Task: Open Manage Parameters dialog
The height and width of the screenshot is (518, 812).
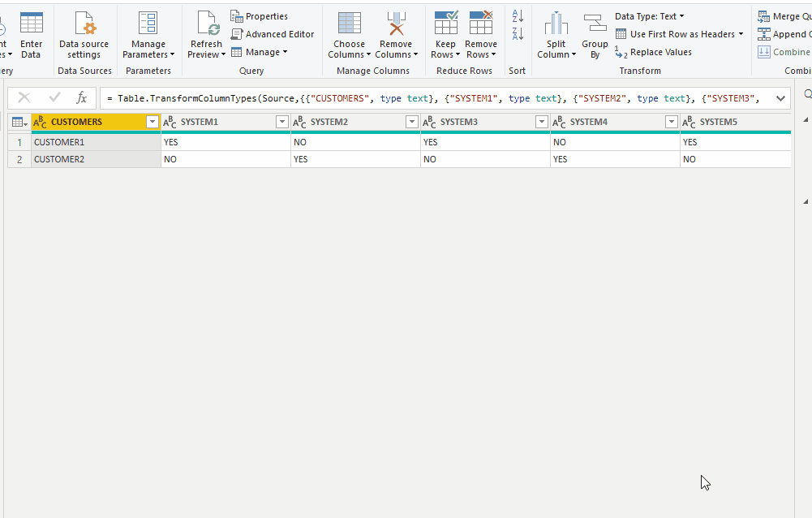Action: (x=148, y=35)
